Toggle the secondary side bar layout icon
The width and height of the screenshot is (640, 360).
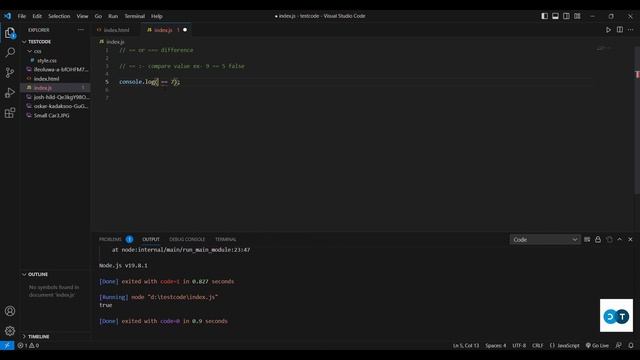coord(566,16)
